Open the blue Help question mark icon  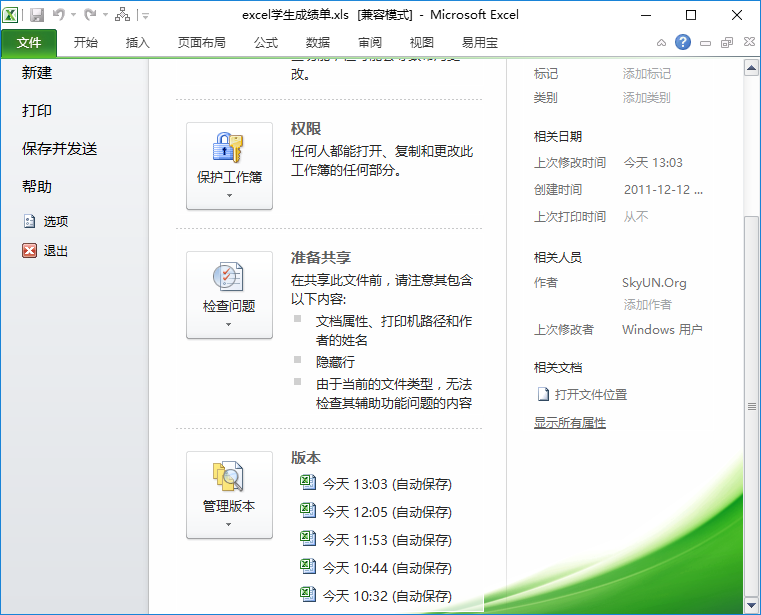click(683, 43)
